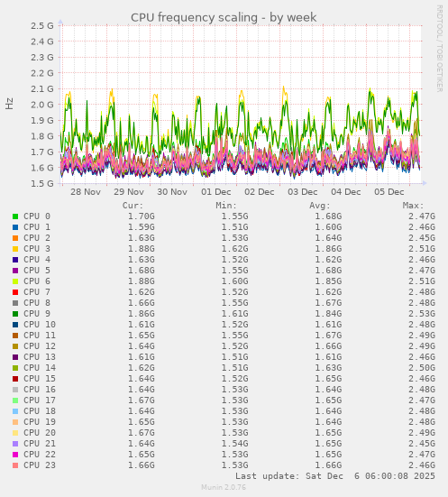Click the CPU 3 yellow legend swatch

tap(15, 249)
